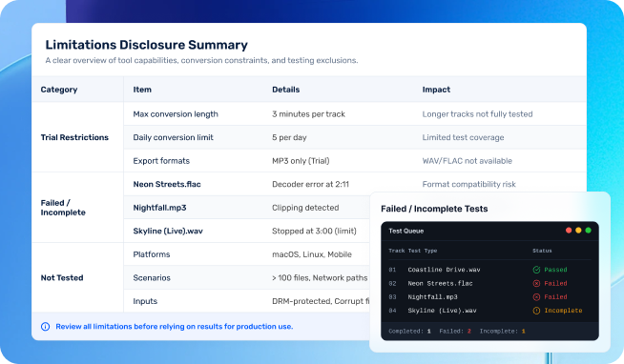Click the > 100 files, Network paths detail

click(320, 278)
